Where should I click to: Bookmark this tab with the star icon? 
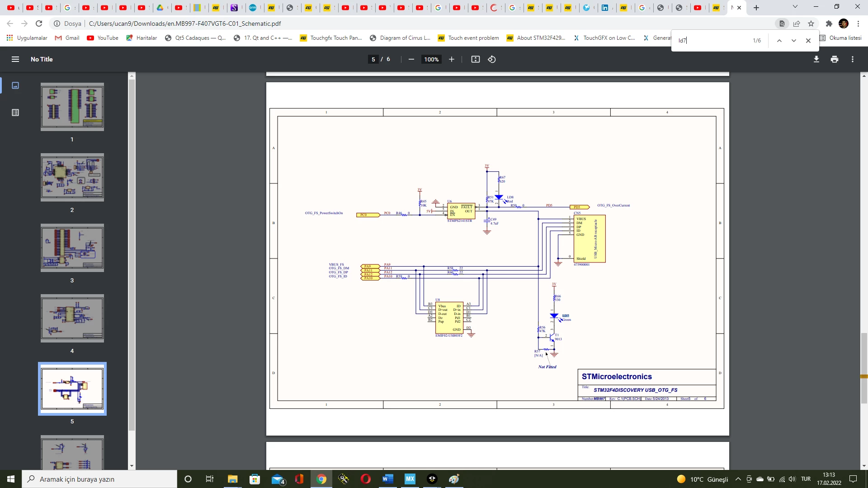coord(811,23)
